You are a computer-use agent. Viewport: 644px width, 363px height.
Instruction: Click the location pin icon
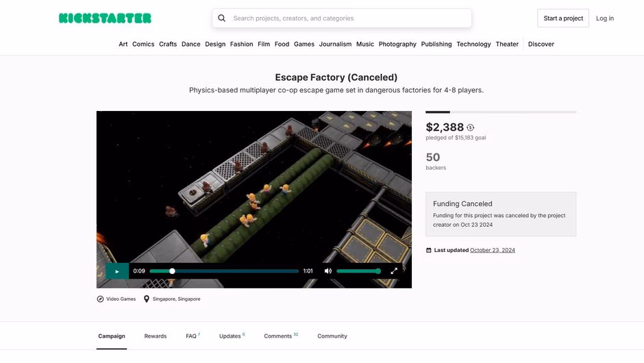(147, 299)
